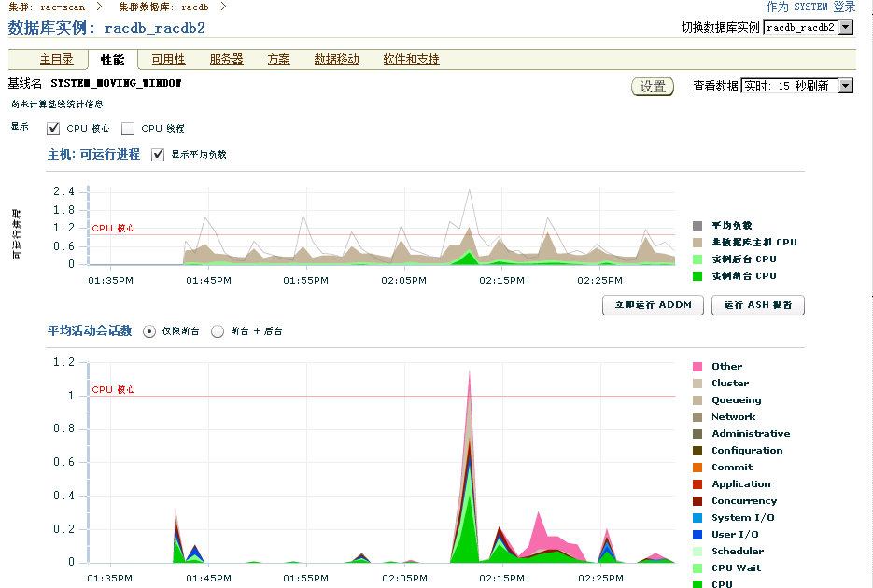Click the pink Other legend swatch
The width and height of the screenshot is (873, 588).
point(699,366)
